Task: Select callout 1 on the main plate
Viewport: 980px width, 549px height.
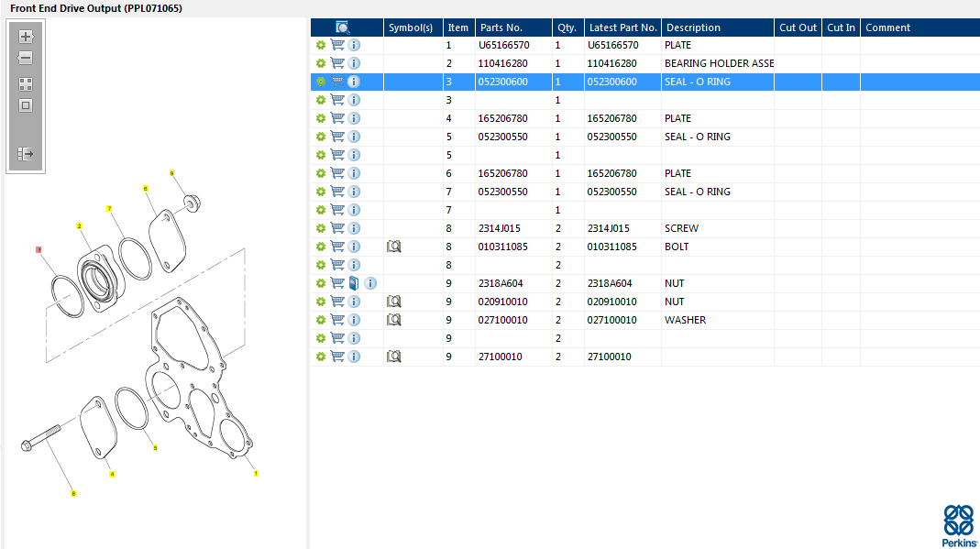Action: 256,474
